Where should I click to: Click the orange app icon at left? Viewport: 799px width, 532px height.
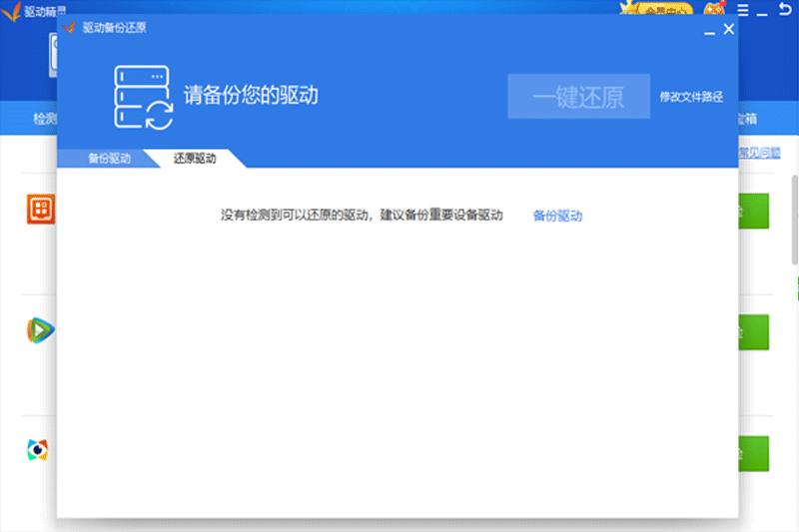click(x=40, y=210)
